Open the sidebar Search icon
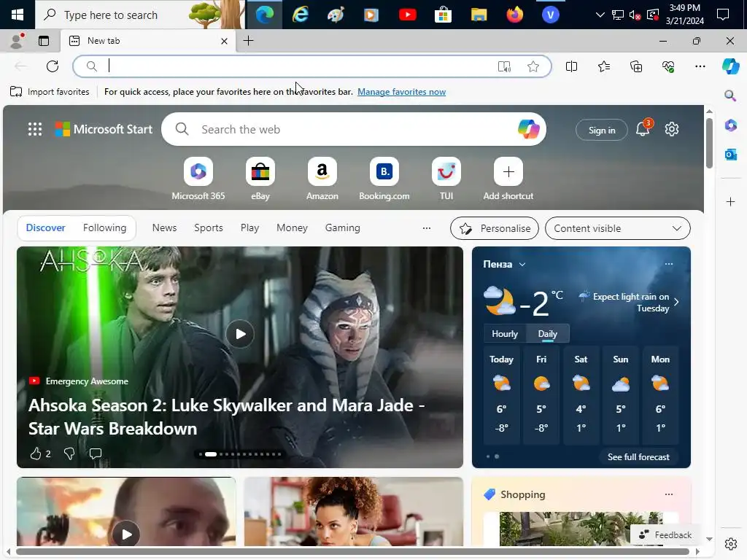This screenshot has width=747, height=560. pyautogui.click(x=730, y=96)
